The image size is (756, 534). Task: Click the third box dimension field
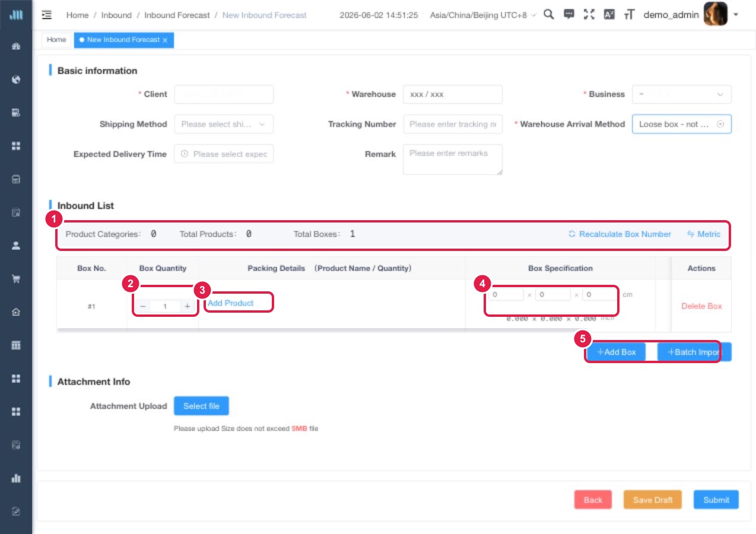click(600, 294)
